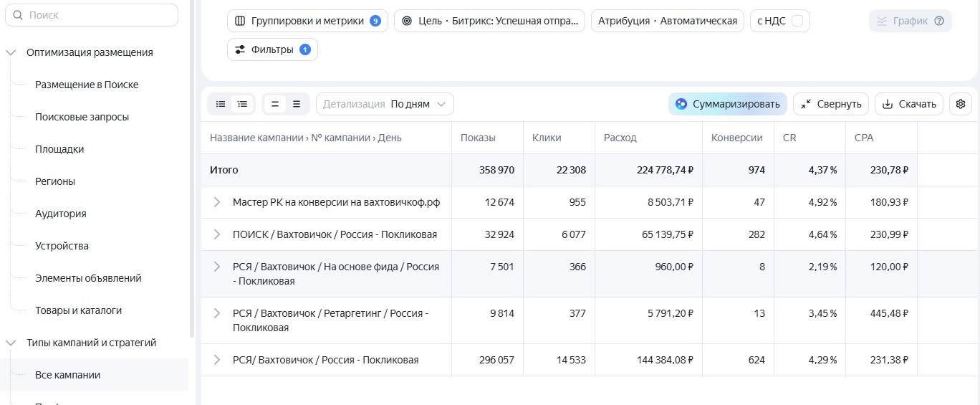Screen dimensions: 980x405
Task: Open Устройства report
Action: point(62,246)
